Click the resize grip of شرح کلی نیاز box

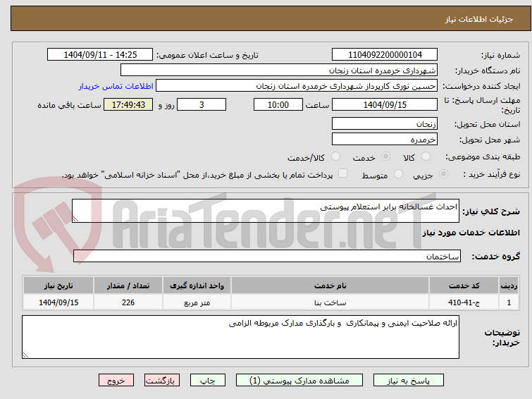75,219
